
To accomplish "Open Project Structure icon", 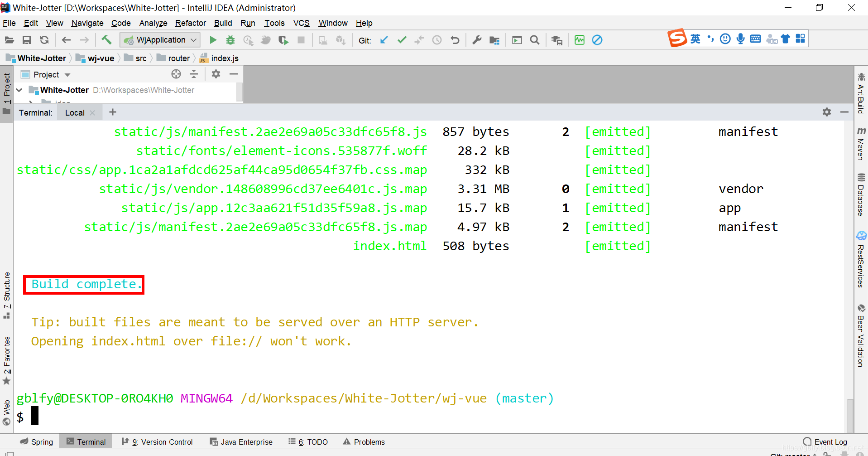I will (x=494, y=40).
